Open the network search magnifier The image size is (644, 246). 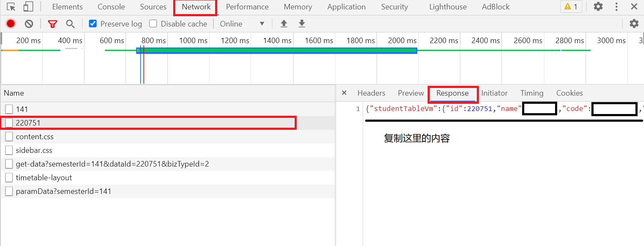click(70, 23)
